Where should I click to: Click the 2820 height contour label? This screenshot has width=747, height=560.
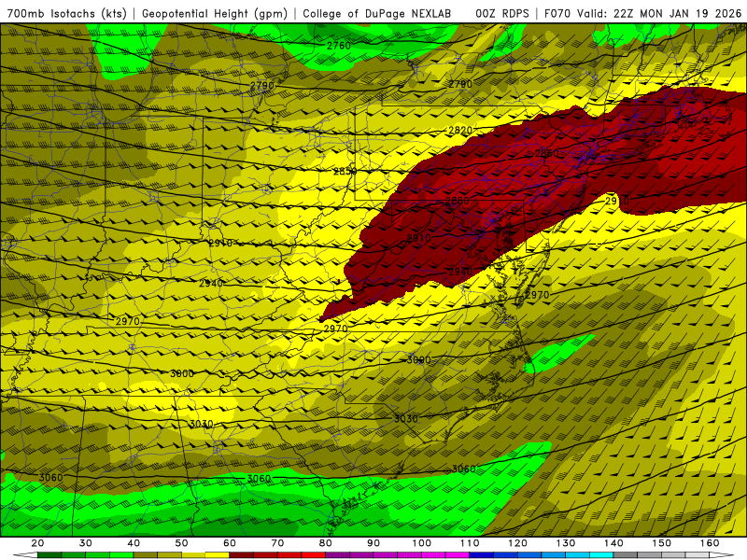point(460,130)
